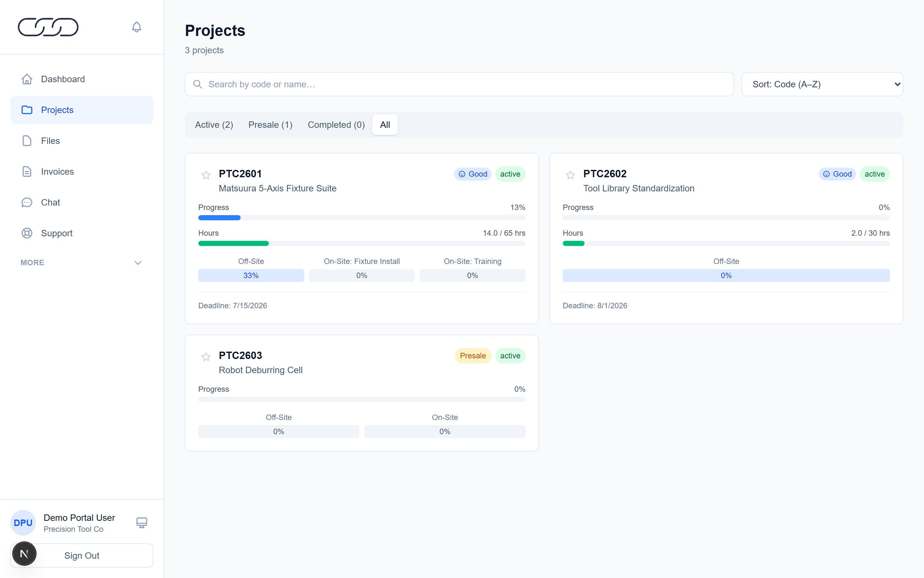924x578 pixels.
Task: Switch to the Completed (0) tab
Action: [x=336, y=125]
